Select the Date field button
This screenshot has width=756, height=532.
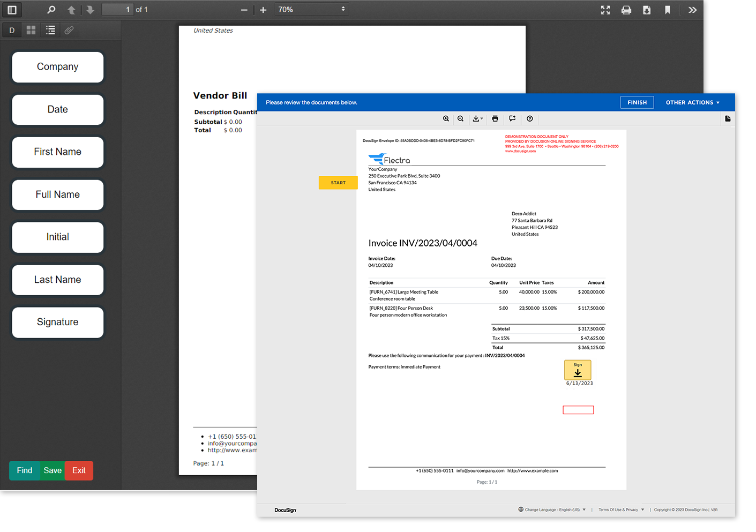pyautogui.click(x=57, y=110)
